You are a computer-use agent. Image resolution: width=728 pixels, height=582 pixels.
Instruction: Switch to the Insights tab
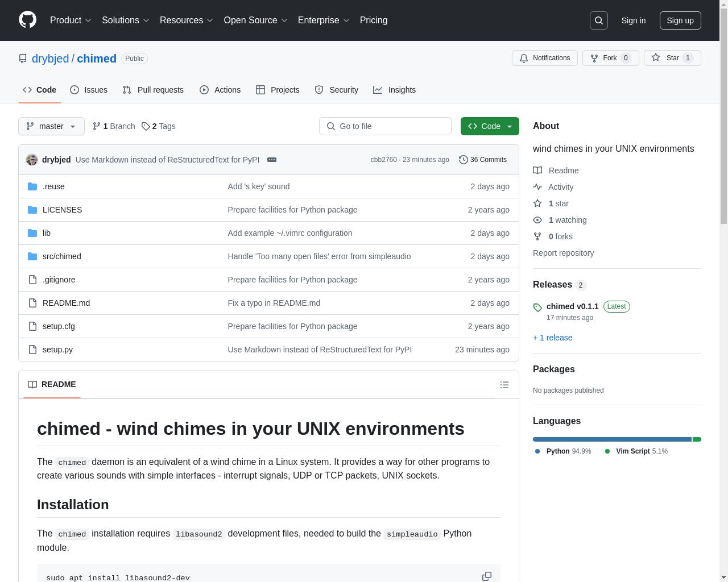[395, 90]
